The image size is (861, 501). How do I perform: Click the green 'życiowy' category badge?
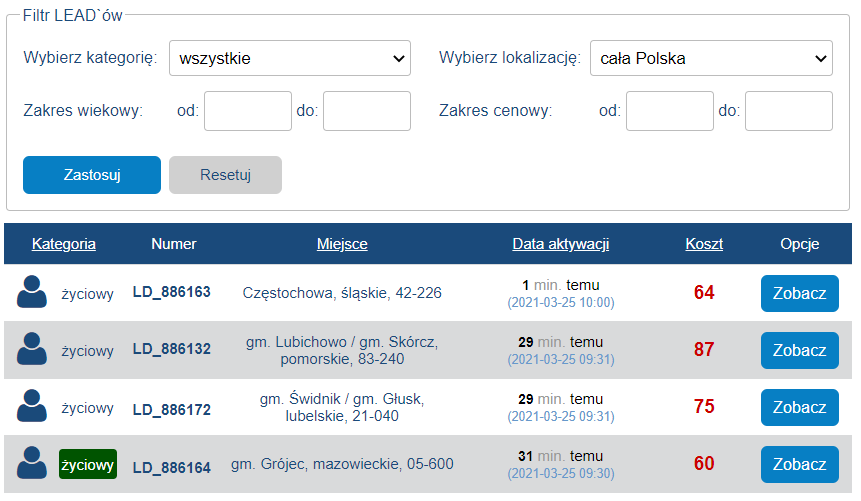click(88, 465)
